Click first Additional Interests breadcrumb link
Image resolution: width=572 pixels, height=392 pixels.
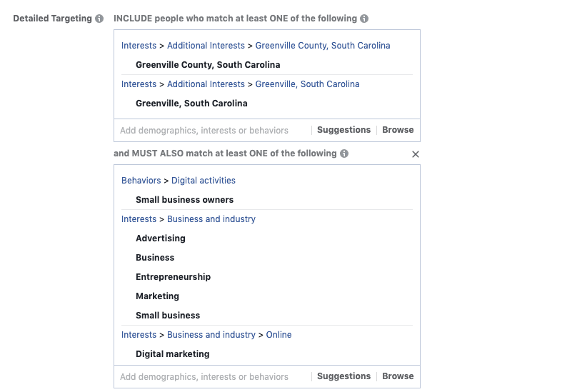[206, 46]
